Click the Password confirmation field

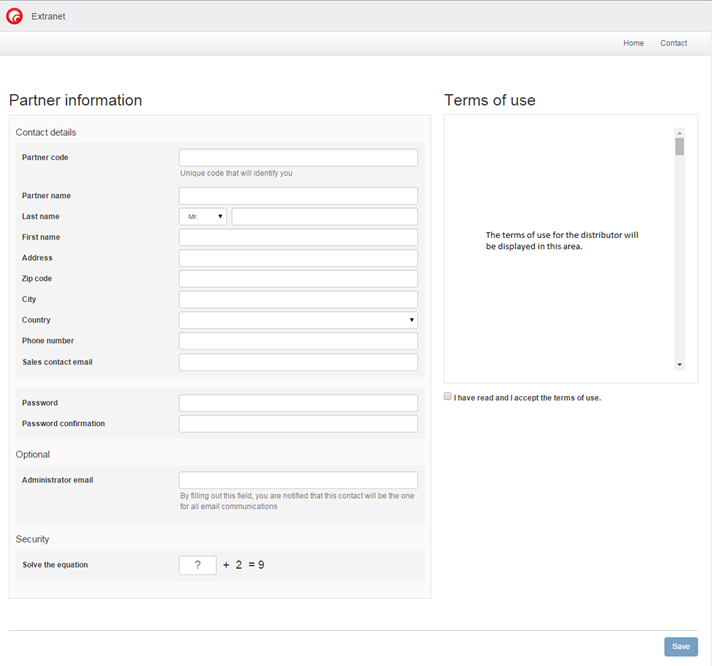pos(298,424)
